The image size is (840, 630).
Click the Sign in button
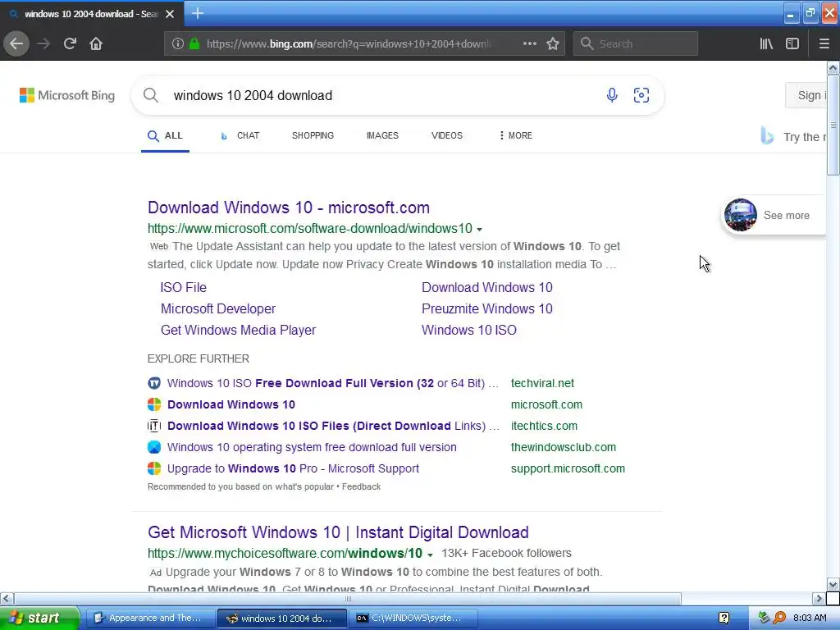[806, 95]
